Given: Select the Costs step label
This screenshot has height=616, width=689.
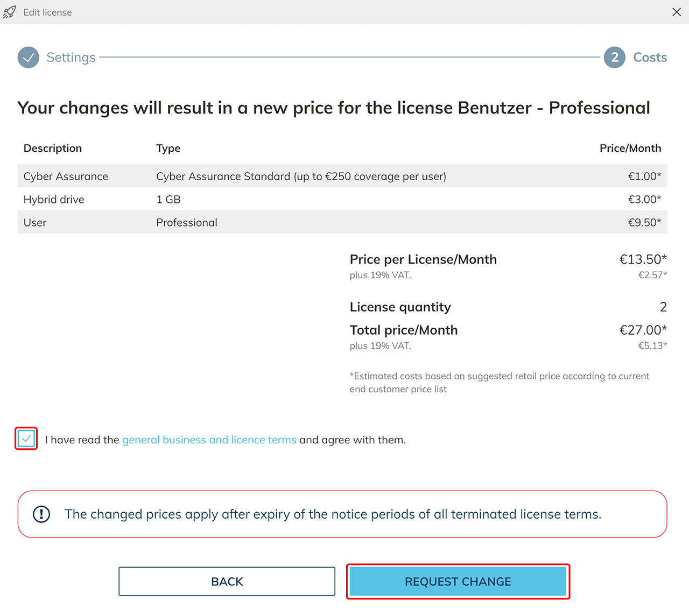Looking at the screenshot, I should [x=650, y=58].
